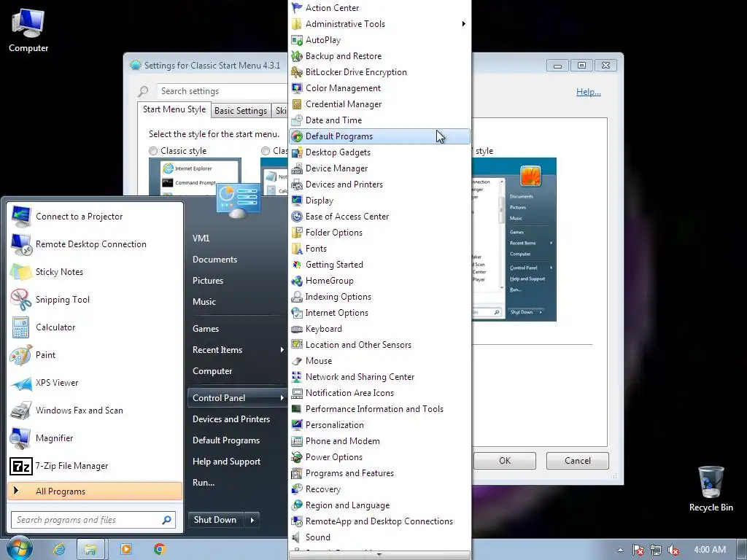
Task: Open Desktop Gadgets icon
Action: (x=297, y=152)
